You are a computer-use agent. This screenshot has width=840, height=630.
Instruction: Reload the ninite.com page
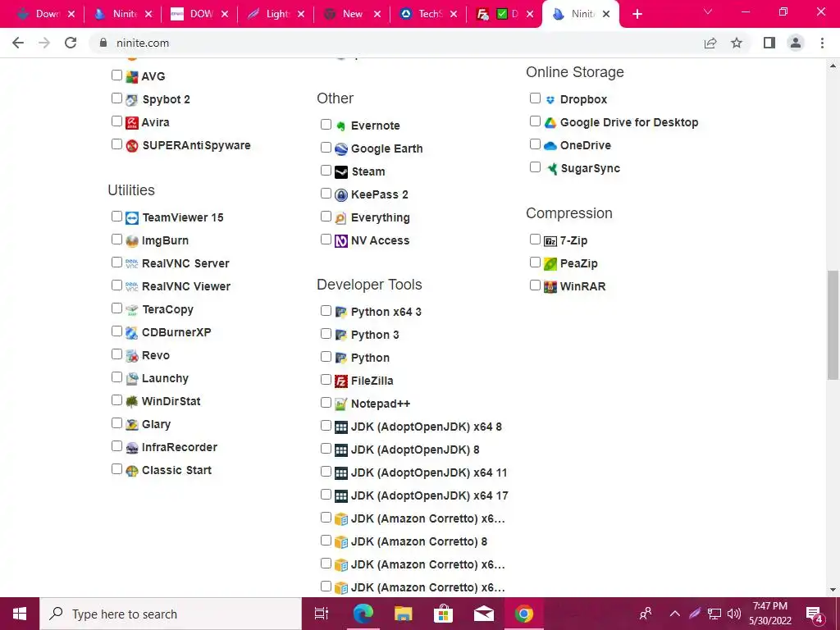click(71, 43)
